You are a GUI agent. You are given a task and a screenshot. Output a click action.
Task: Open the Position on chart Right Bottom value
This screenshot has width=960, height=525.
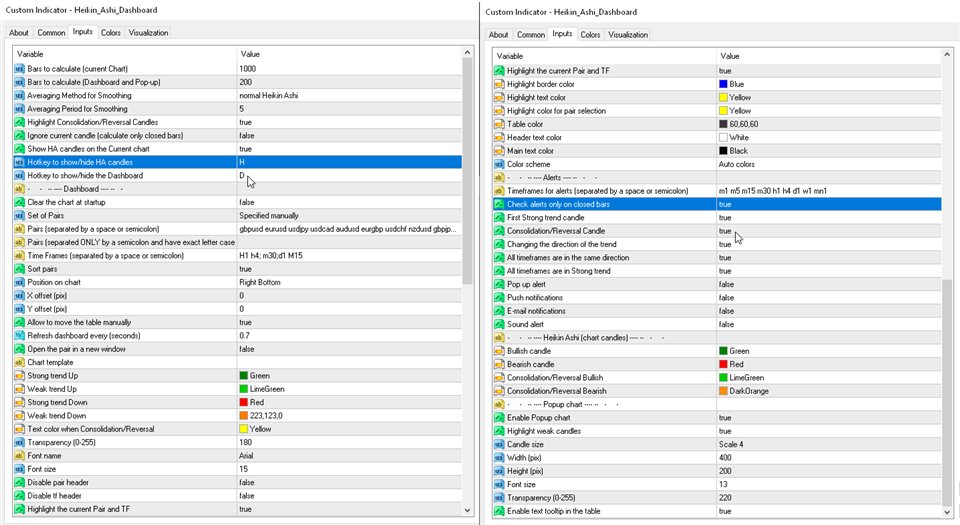(x=262, y=283)
